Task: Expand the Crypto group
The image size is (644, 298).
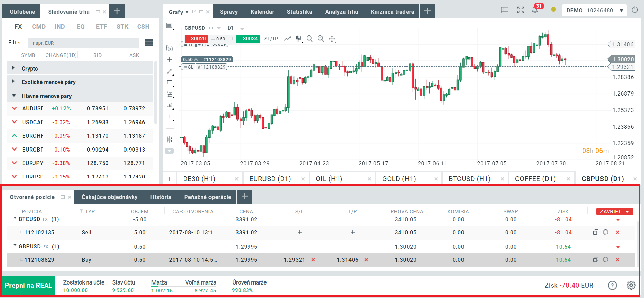Action: point(13,68)
